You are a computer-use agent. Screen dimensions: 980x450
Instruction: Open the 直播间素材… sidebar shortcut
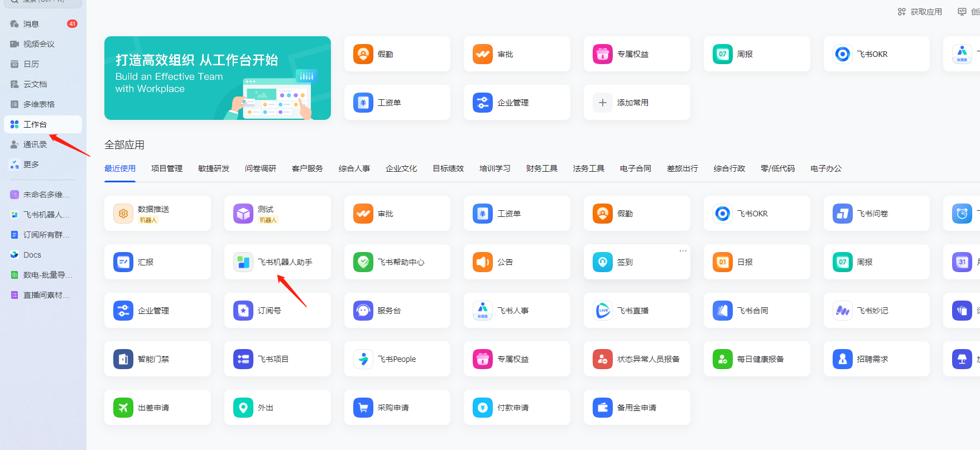[x=43, y=295]
